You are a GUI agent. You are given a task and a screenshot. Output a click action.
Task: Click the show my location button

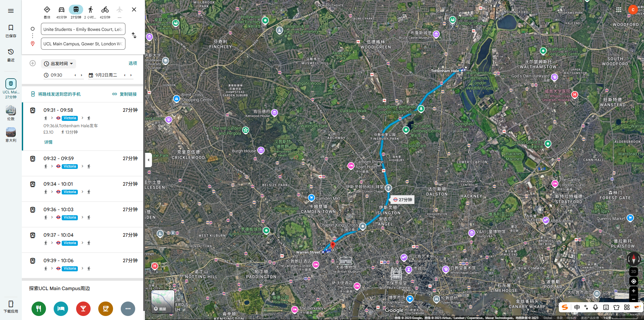point(634,281)
